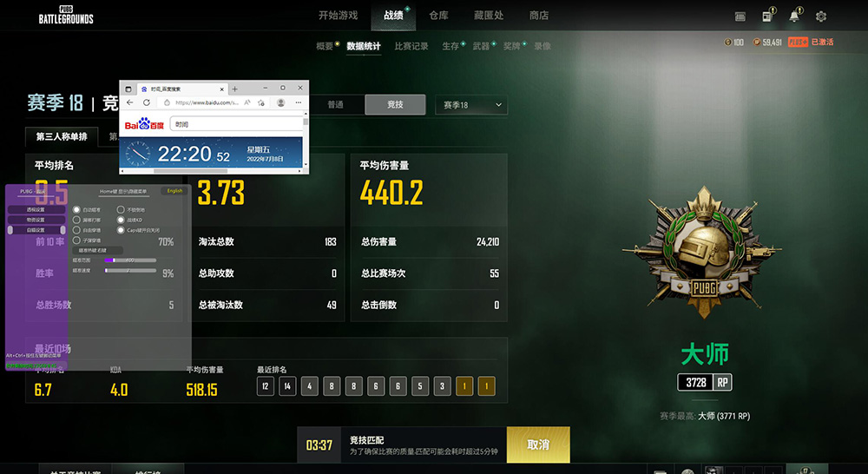Click the browser back arrow
Screen dimensions: 868x474
(x=129, y=102)
